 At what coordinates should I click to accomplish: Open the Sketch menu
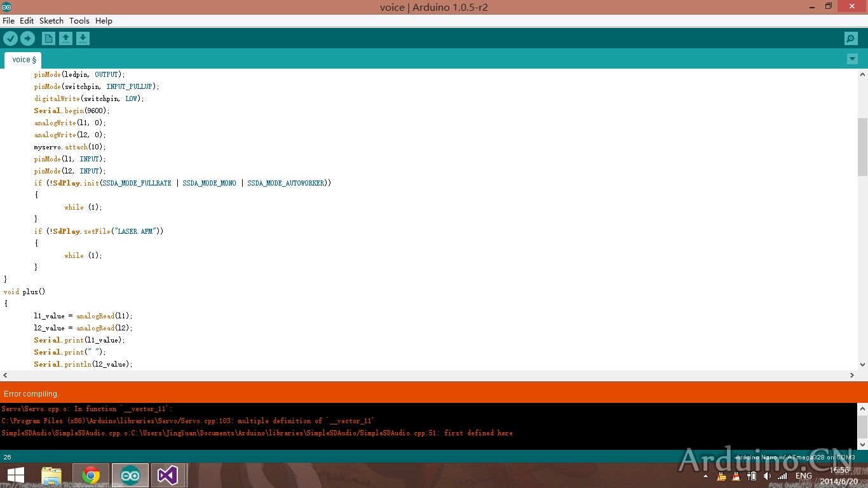[x=51, y=20]
